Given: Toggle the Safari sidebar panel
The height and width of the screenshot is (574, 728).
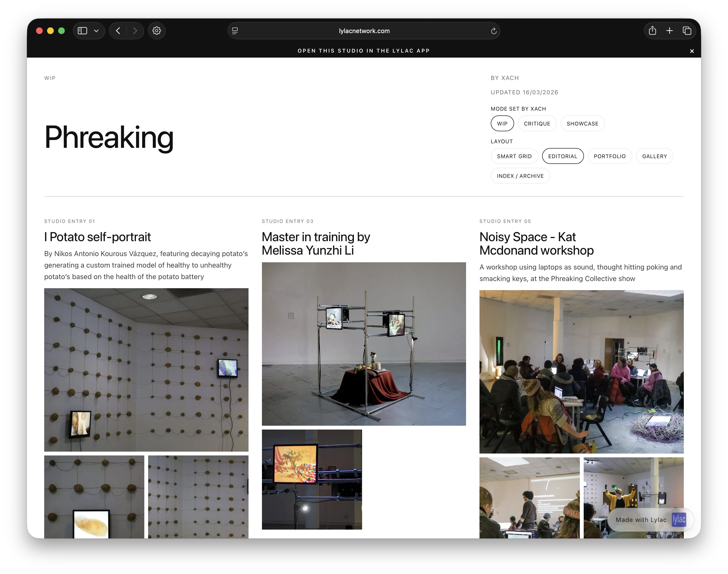Looking at the screenshot, I should (83, 30).
